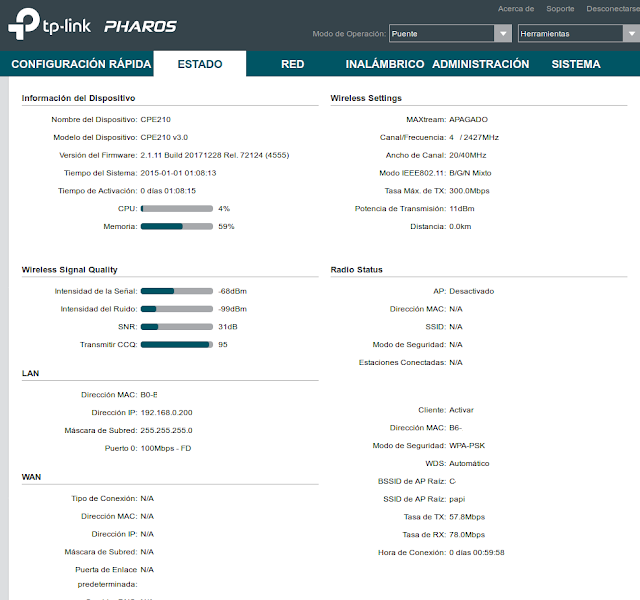Click RX rate value 78.0Mbps
The height and width of the screenshot is (600, 640).
coord(467,535)
